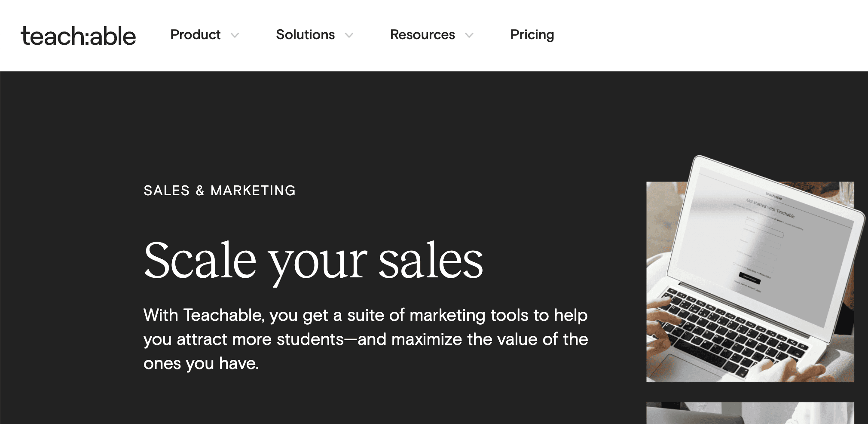Click the ampersand in SALES & MARKETING
The width and height of the screenshot is (868, 424).
click(x=200, y=190)
